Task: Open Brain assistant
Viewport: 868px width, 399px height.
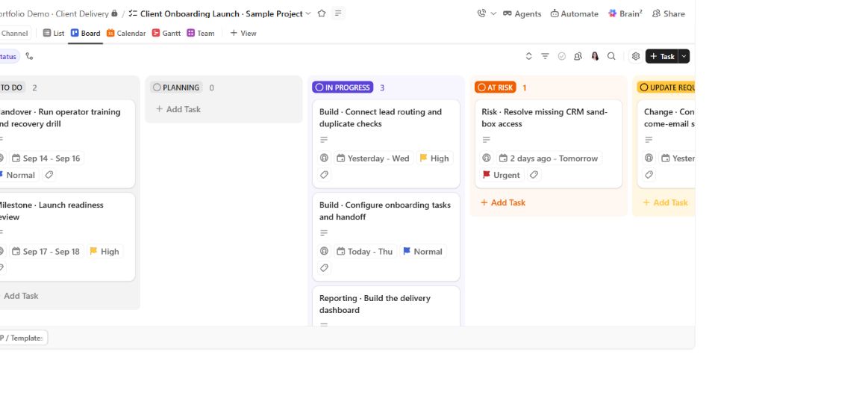Action: 625,14
